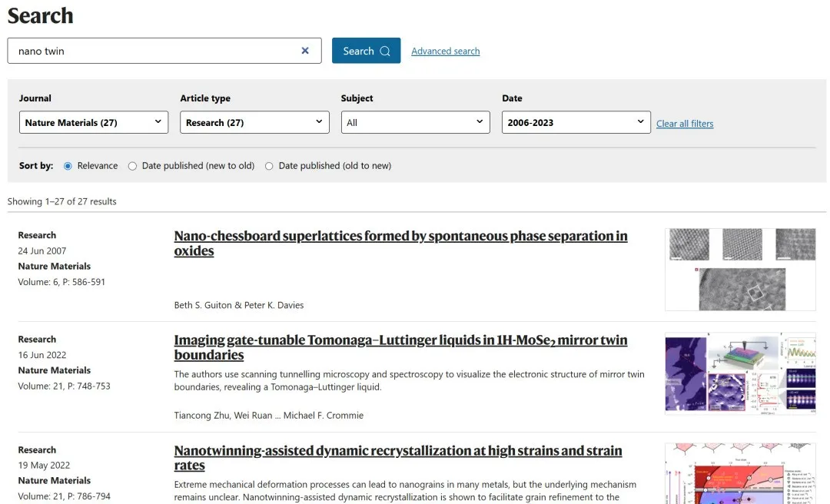
Task: Click the blue Search button
Action: coord(366,51)
